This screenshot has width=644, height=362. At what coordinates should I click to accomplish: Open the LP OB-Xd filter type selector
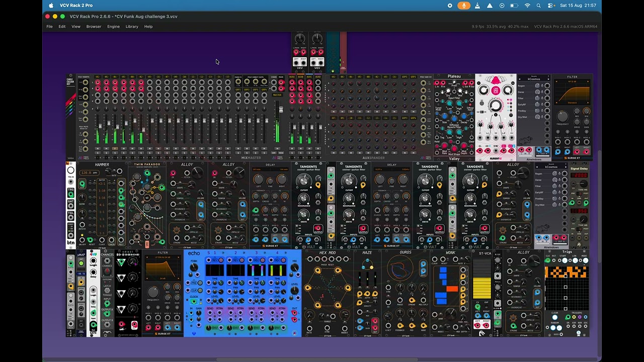163,257
